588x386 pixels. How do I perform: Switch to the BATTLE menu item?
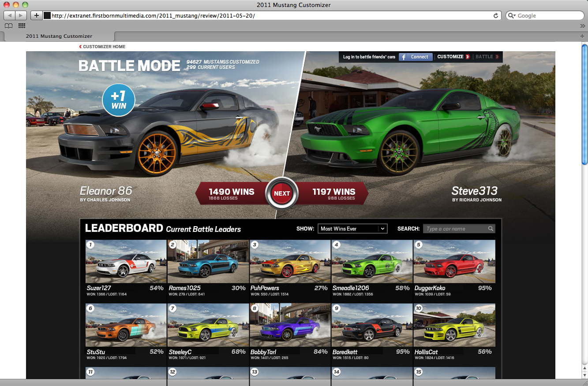point(484,57)
